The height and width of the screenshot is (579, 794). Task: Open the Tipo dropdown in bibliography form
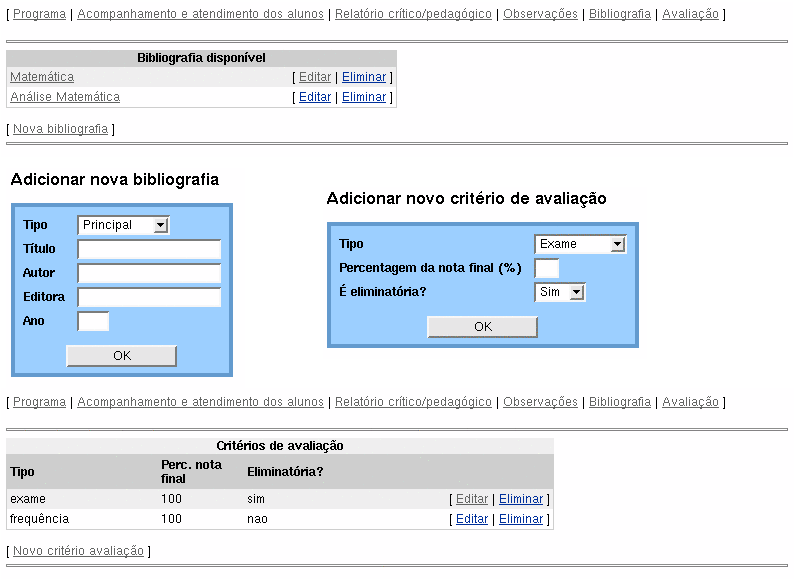pyautogui.click(x=123, y=225)
